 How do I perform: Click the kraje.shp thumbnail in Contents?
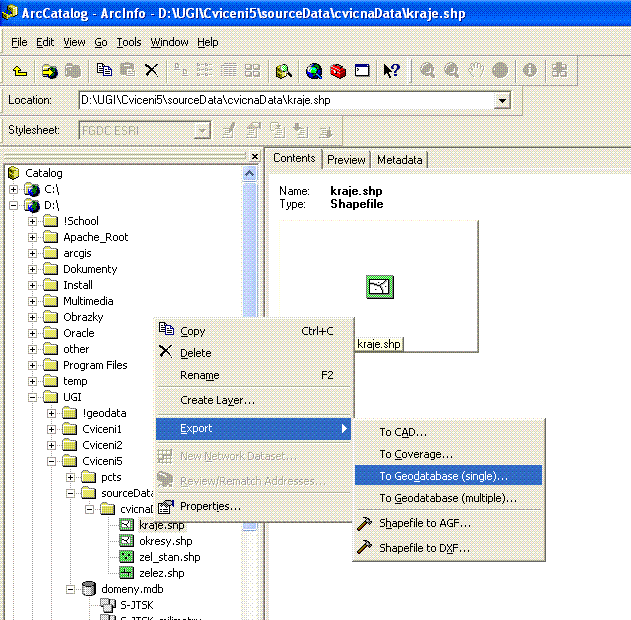coord(379,287)
